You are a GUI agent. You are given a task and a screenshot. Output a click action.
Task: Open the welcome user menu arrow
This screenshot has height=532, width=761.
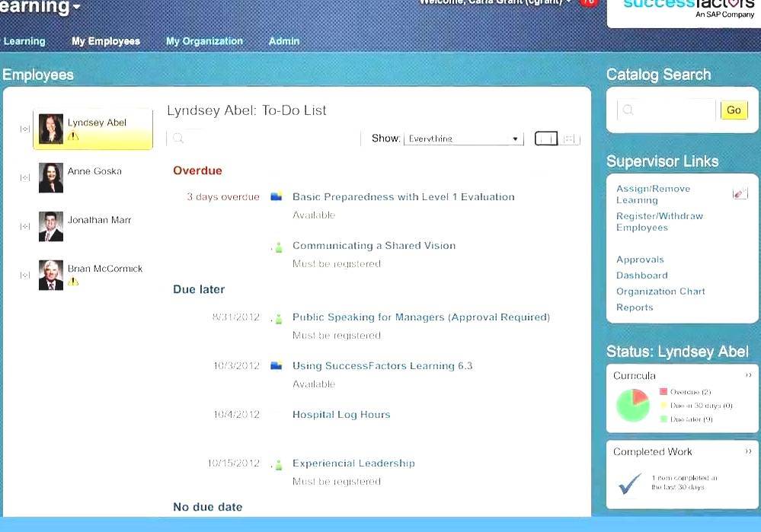pyautogui.click(x=568, y=2)
